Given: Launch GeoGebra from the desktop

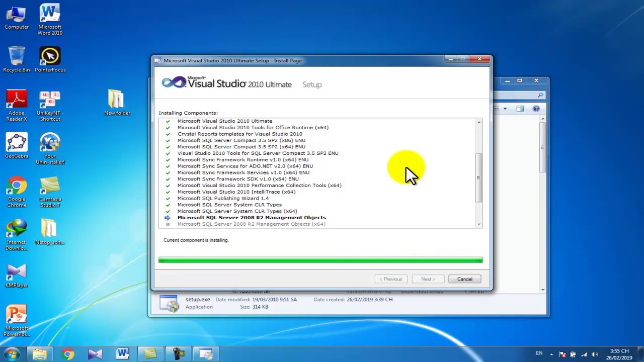Looking at the screenshot, I should pos(17,146).
